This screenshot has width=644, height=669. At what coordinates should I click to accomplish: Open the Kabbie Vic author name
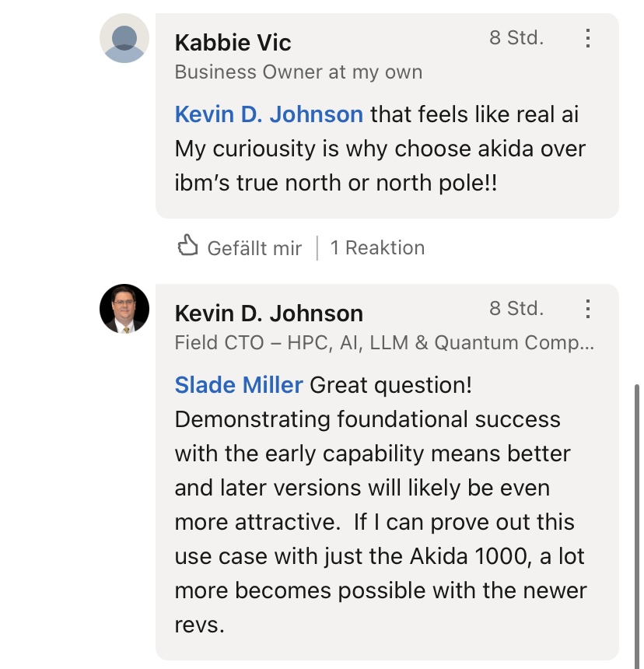(x=233, y=42)
